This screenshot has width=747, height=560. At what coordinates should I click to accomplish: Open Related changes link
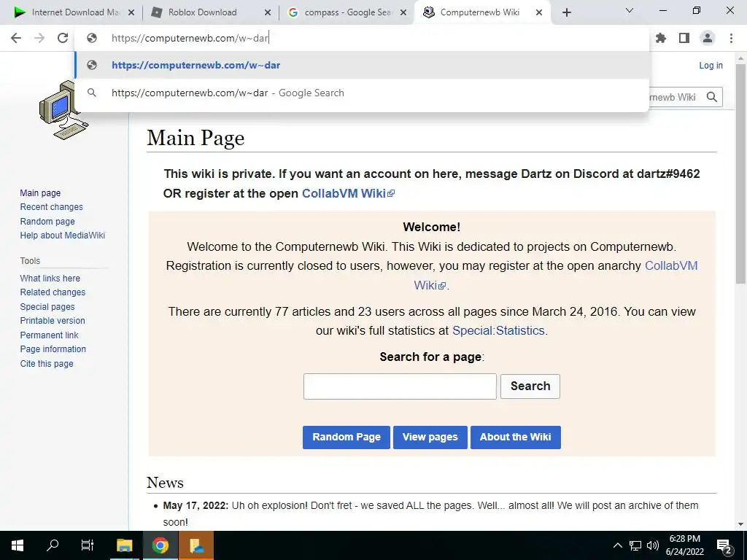53,292
